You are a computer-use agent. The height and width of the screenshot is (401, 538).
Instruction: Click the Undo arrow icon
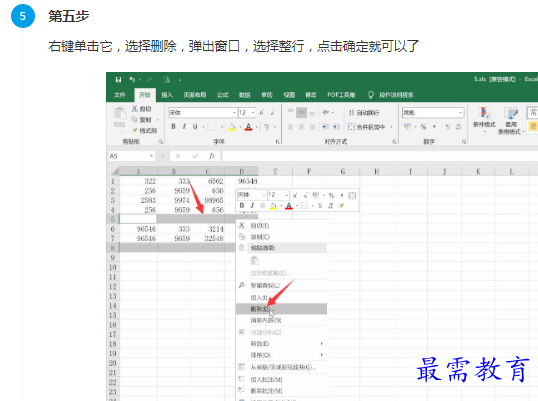(132, 80)
